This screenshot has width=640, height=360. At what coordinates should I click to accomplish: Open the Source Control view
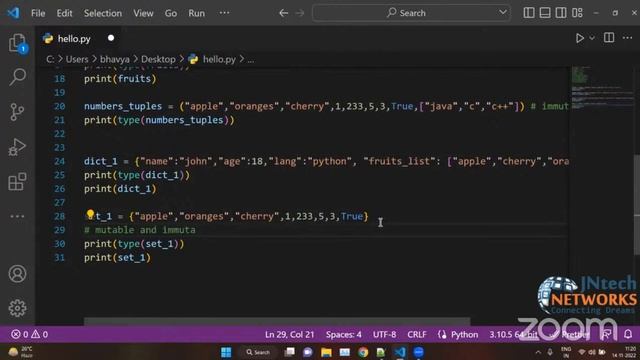pyautogui.click(x=17, y=111)
